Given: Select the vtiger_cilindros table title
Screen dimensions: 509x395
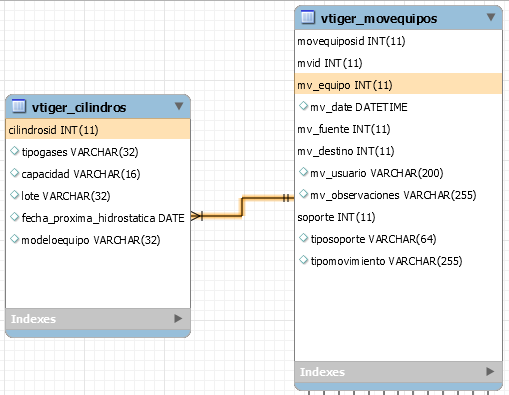Looking at the screenshot, I should coord(79,108).
